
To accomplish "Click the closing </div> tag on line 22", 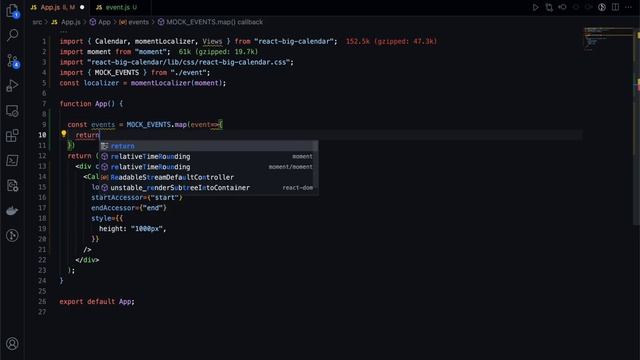I will click(x=87, y=260).
